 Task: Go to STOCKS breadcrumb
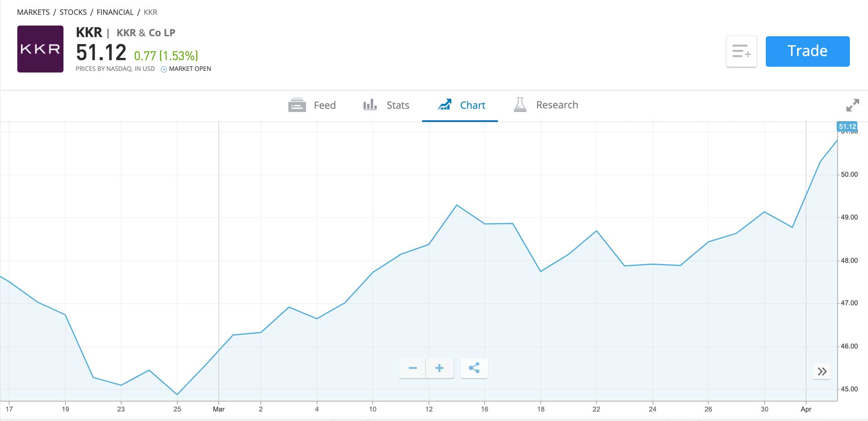pyautogui.click(x=73, y=12)
